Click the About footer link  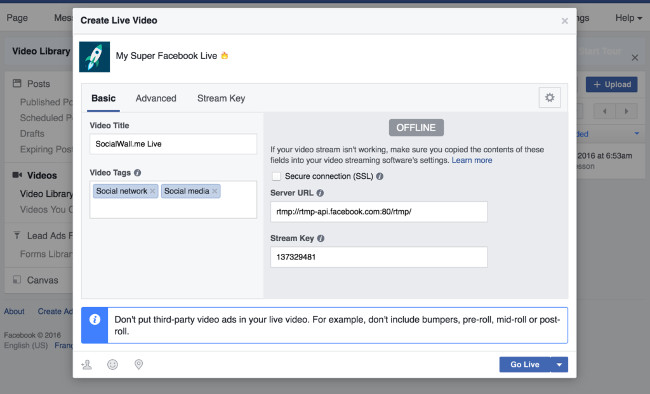click(14, 311)
